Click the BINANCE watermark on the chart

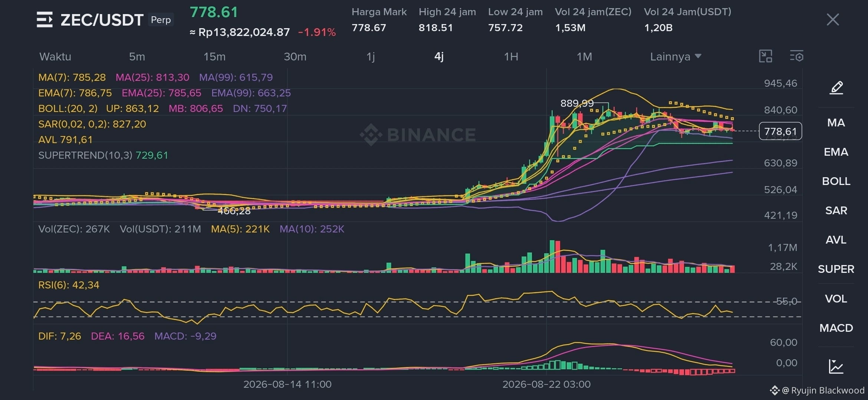(418, 135)
